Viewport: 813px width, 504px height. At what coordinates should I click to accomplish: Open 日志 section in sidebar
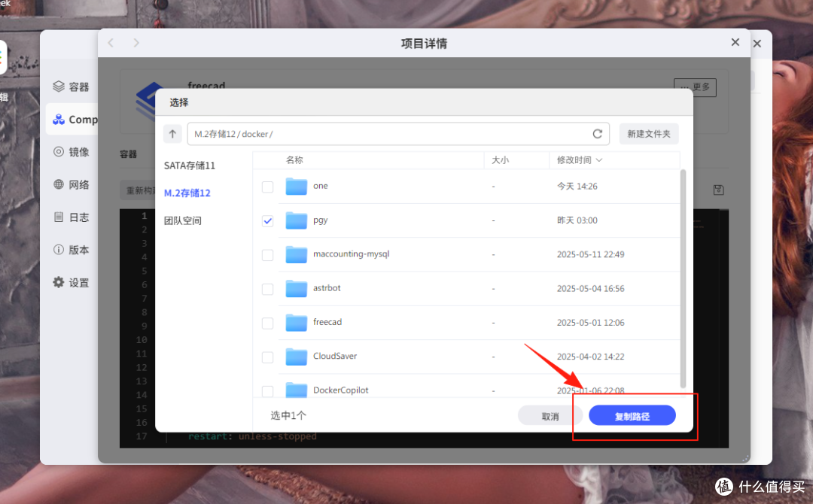(71, 217)
